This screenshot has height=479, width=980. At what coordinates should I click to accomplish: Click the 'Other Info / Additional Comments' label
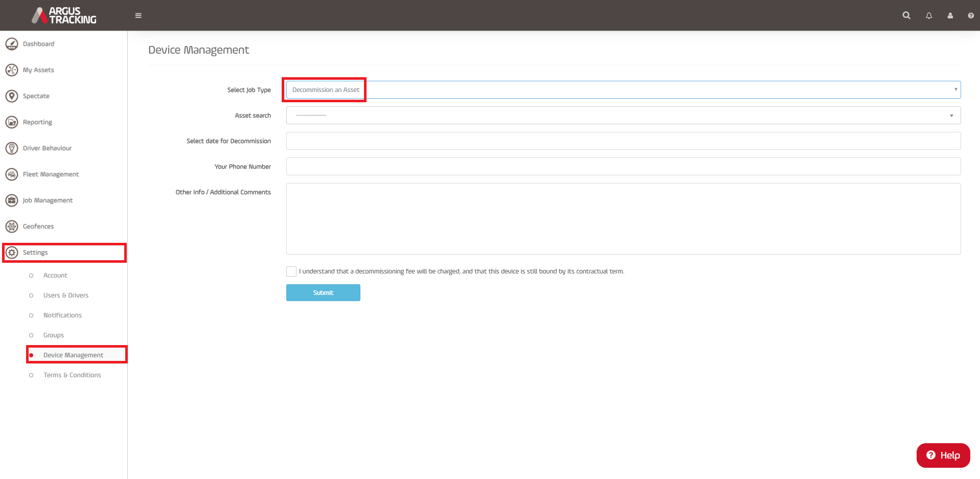click(223, 192)
